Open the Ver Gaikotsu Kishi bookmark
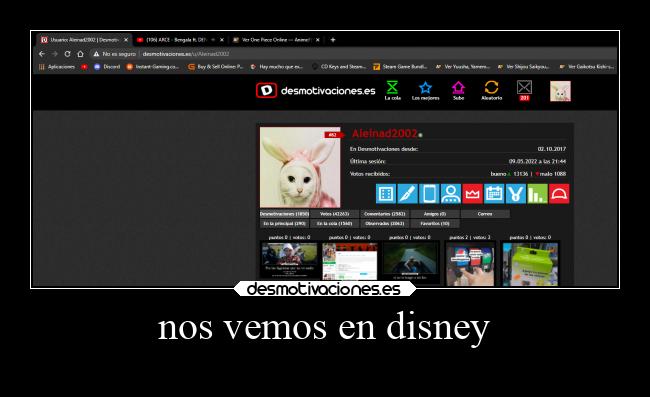 (586, 67)
